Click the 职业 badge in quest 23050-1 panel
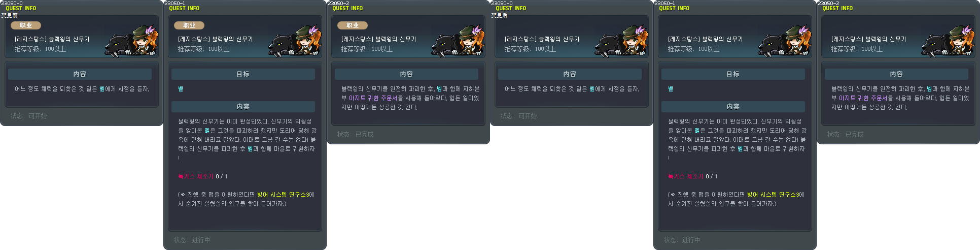The image size is (980, 250). pos(189,25)
